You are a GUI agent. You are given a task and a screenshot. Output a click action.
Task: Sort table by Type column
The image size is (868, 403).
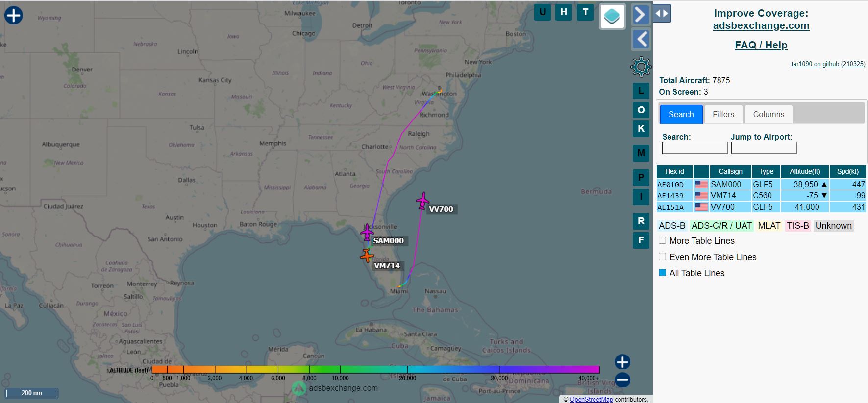[766, 171]
